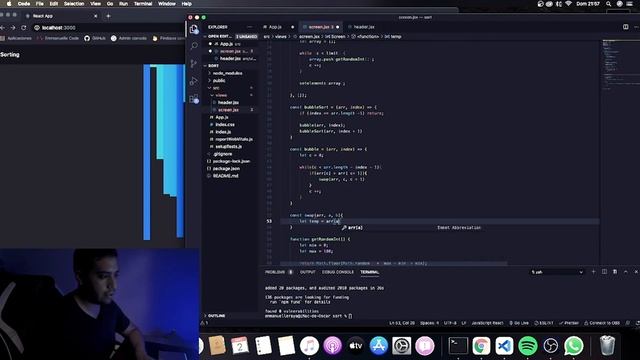Image resolution: width=640 pixels, height=360 pixels.
Task: Open the OUTPUT panel tab
Action: click(308, 272)
